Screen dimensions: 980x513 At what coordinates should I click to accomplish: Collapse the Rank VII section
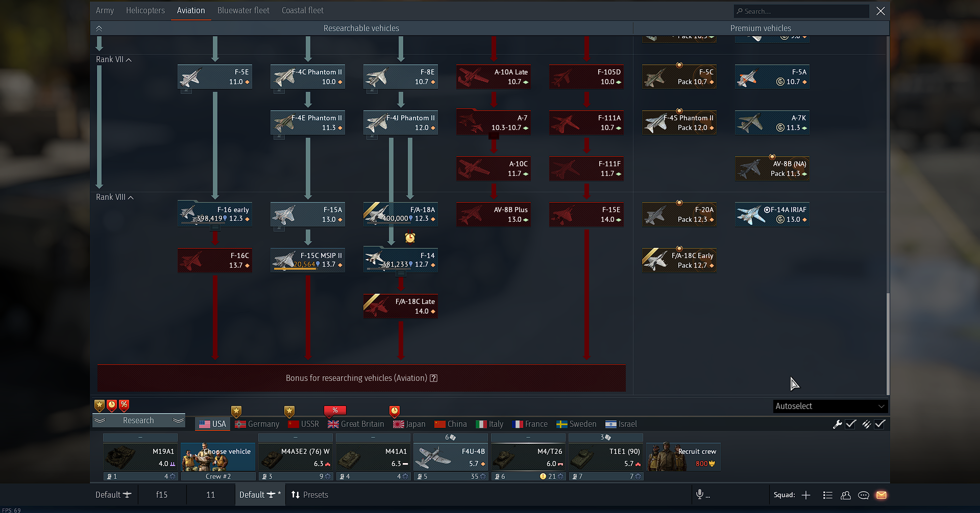(128, 59)
